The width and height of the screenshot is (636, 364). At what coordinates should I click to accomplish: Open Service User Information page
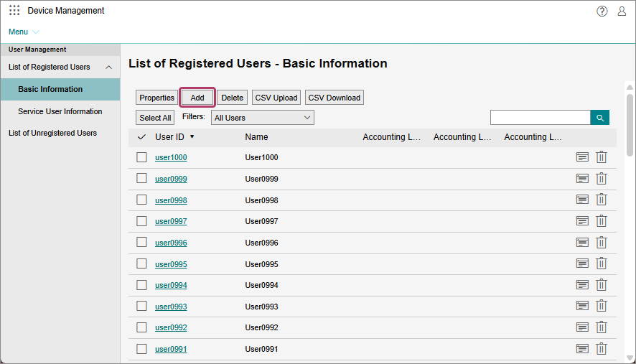click(x=60, y=111)
